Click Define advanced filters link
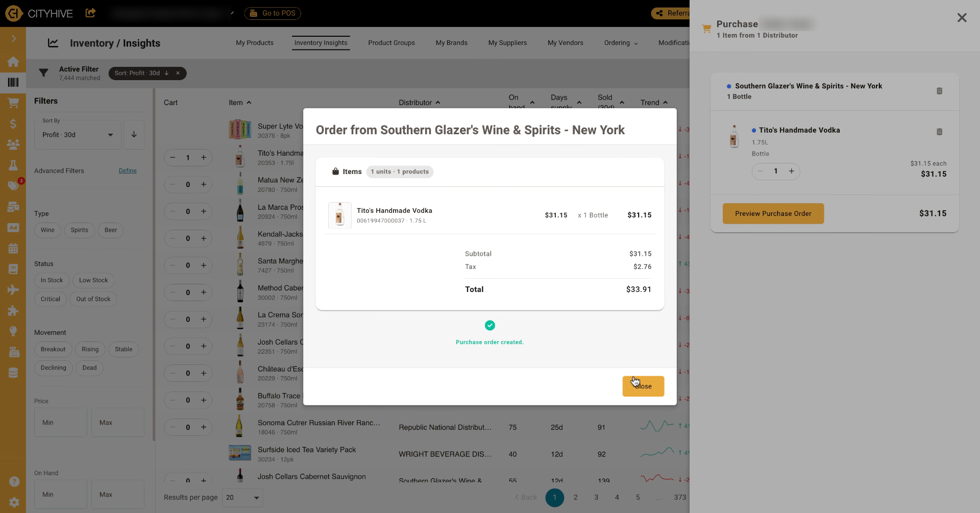The image size is (980, 513). [128, 170]
